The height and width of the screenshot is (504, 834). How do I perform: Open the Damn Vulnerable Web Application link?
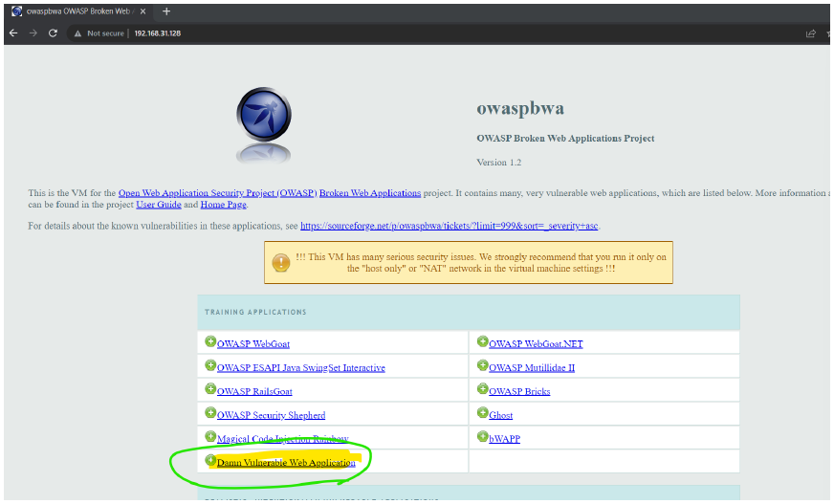click(x=286, y=463)
